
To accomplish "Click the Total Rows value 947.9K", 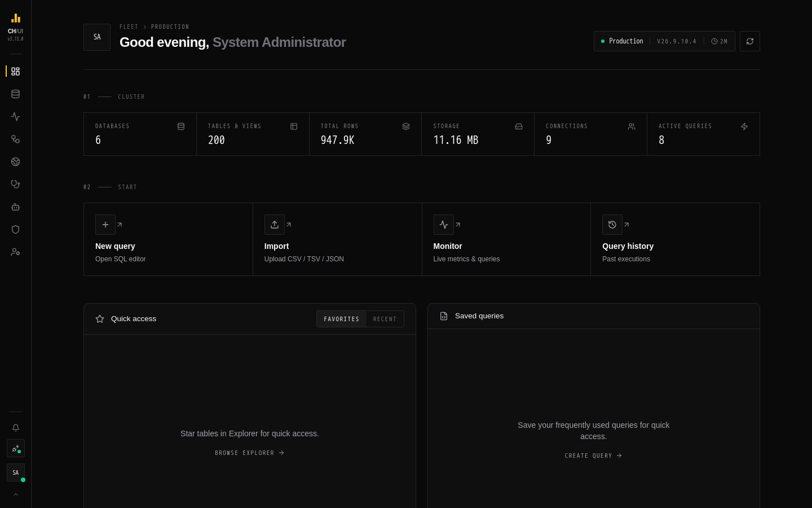I will point(338,140).
